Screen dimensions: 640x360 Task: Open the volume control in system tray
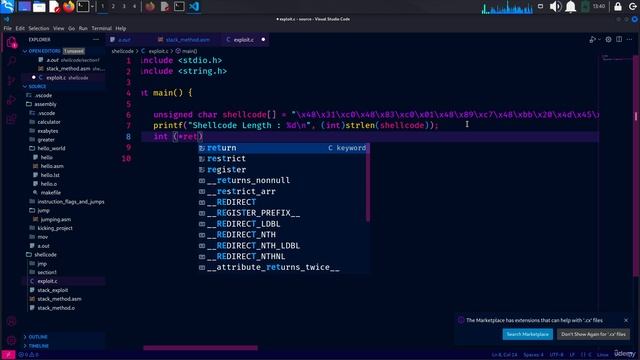pos(555,7)
